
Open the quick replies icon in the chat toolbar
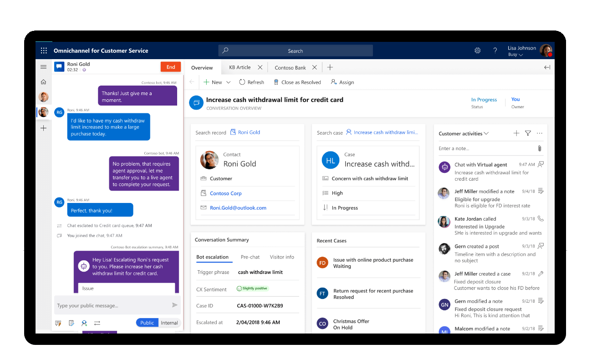[58, 323]
